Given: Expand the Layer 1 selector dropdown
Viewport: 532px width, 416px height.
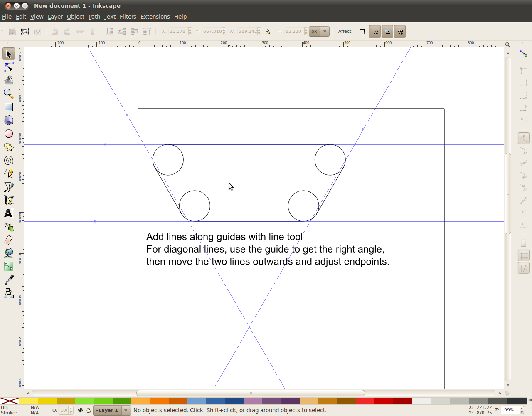Looking at the screenshot, I should click(126, 410).
